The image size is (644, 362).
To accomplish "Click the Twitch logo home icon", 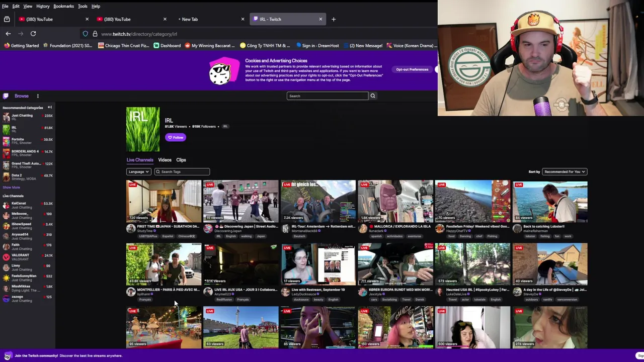I will [6, 96].
